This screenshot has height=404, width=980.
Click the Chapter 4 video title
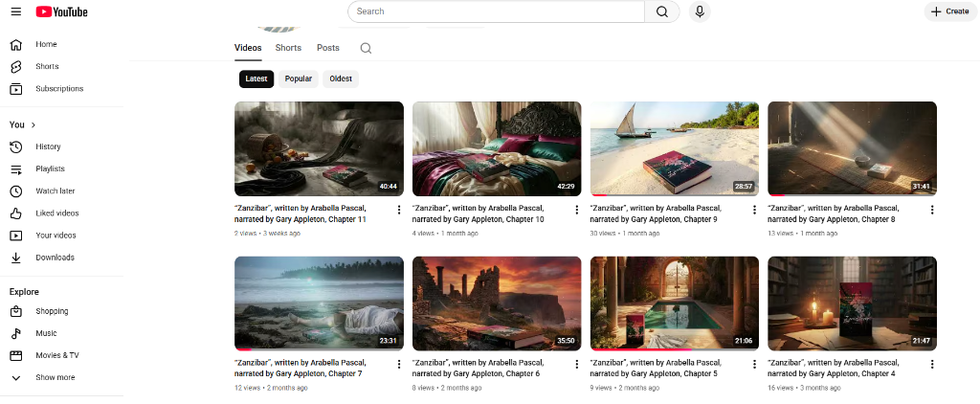834,369
